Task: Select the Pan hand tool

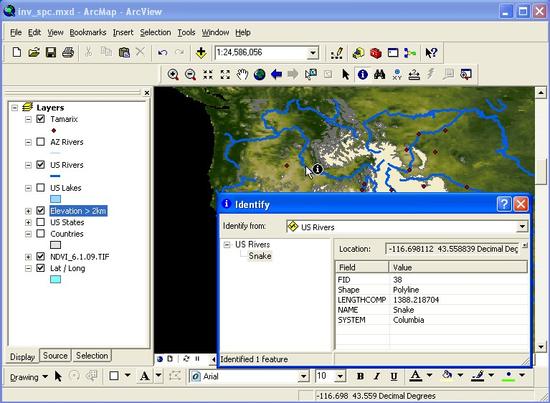Action: click(x=242, y=74)
